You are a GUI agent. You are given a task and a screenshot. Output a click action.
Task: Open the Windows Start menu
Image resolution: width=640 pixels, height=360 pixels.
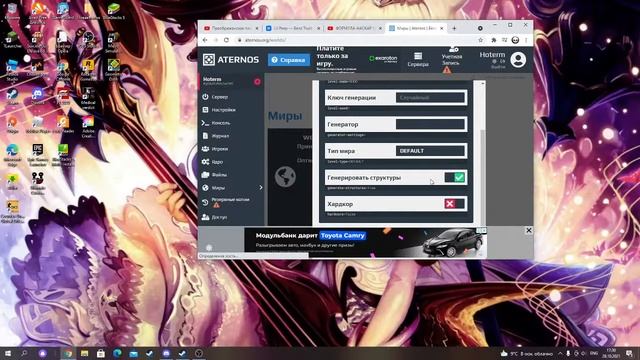pyautogui.click(x=7, y=353)
